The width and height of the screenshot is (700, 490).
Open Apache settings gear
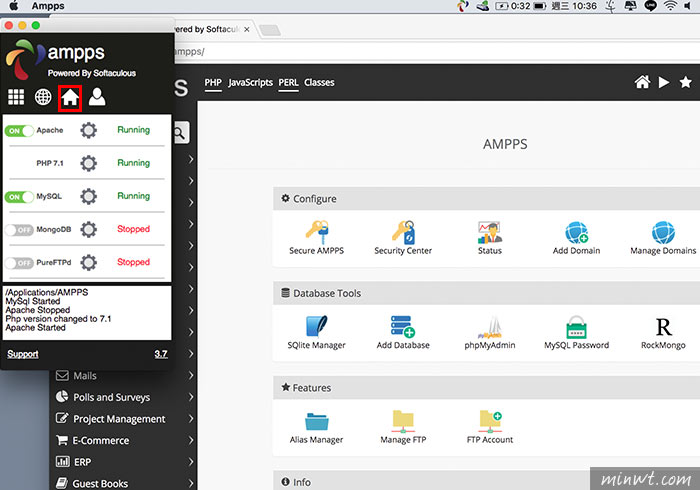click(88, 130)
